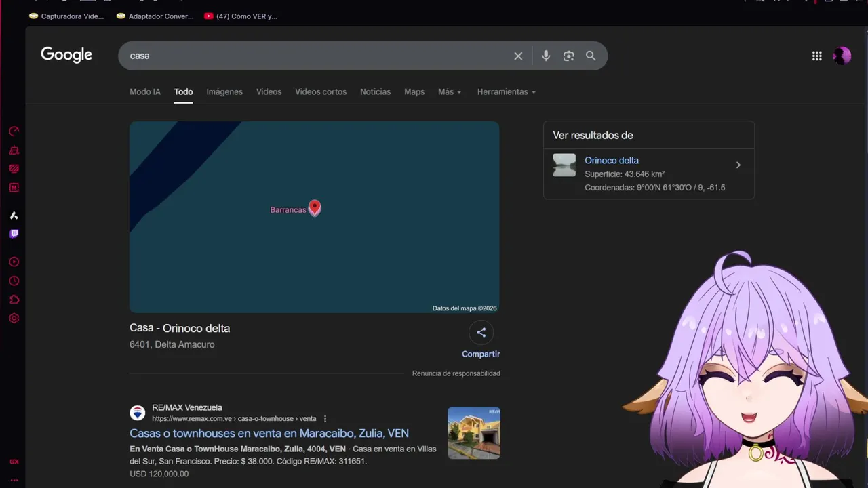Screen dimensions: 868x488
Task: Click the Google logo
Action: pos(66,56)
